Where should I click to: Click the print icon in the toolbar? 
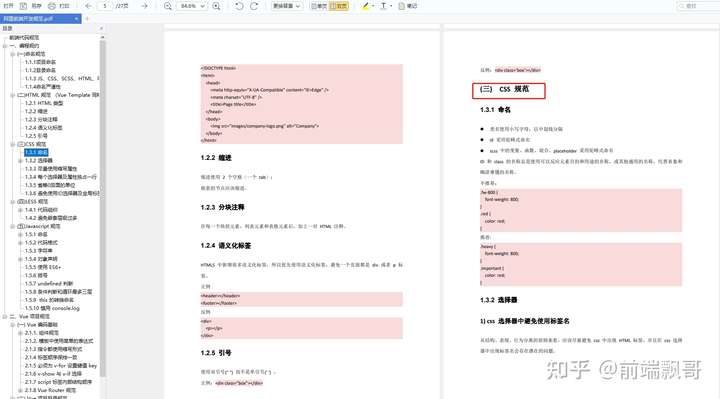52,6
